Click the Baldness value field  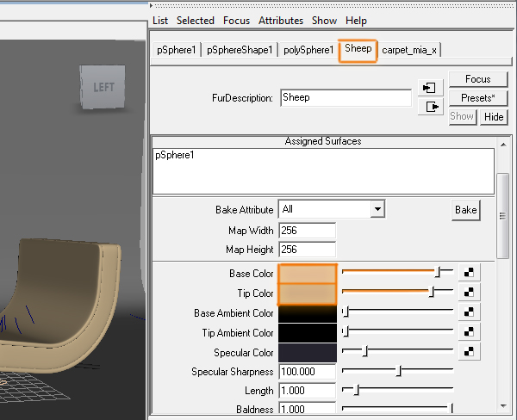tap(308, 409)
